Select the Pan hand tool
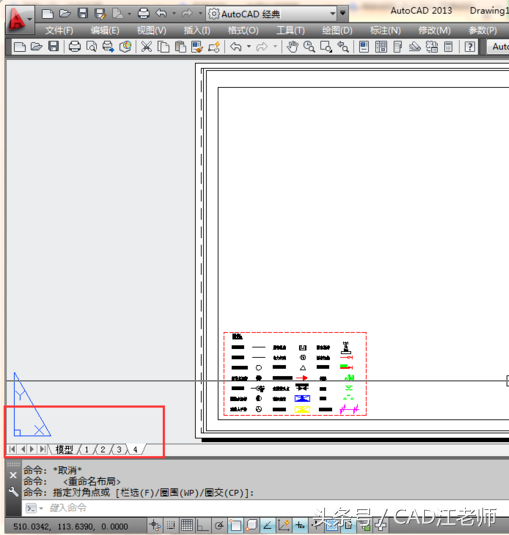 (x=292, y=46)
